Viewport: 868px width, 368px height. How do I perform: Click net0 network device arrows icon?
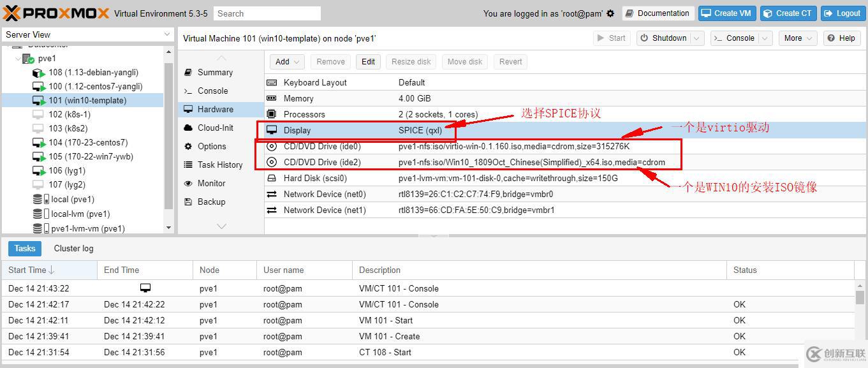click(272, 194)
